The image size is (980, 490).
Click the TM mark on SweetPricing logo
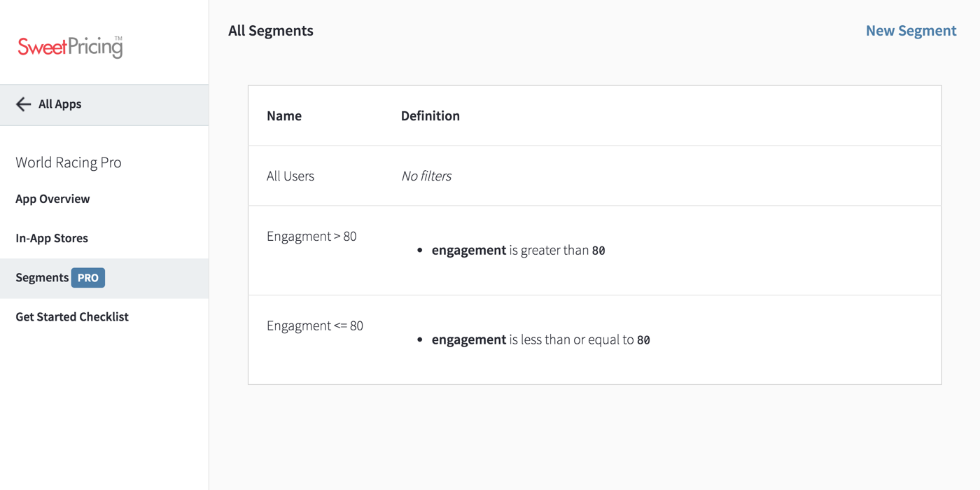118,38
